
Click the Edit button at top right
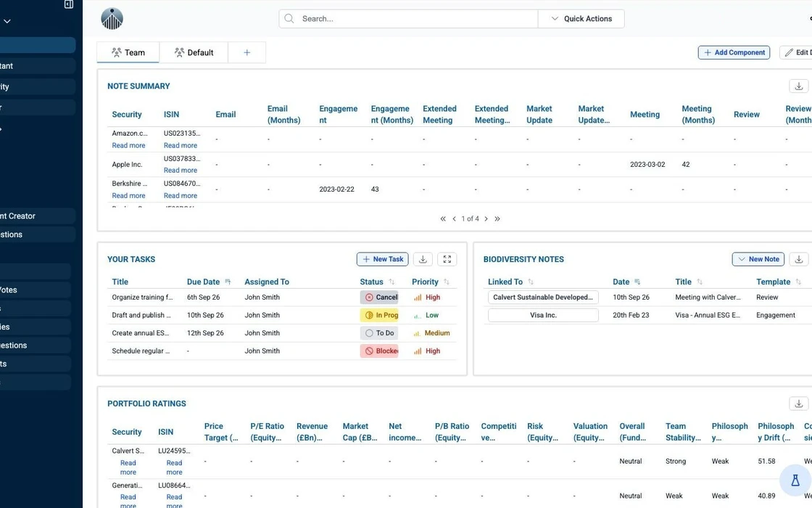[x=796, y=52]
